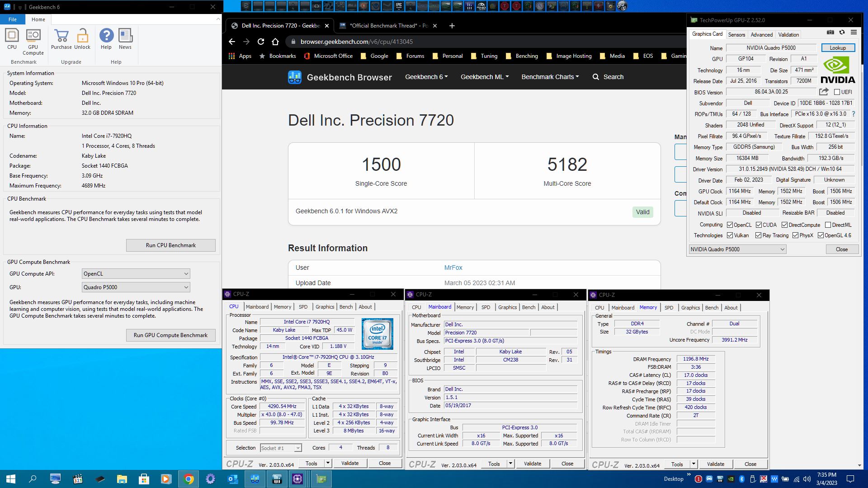Image resolution: width=868 pixels, height=488 pixels.
Task: Toggle the DirectML checkbox in GPU-Z
Action: click(828, 225)
